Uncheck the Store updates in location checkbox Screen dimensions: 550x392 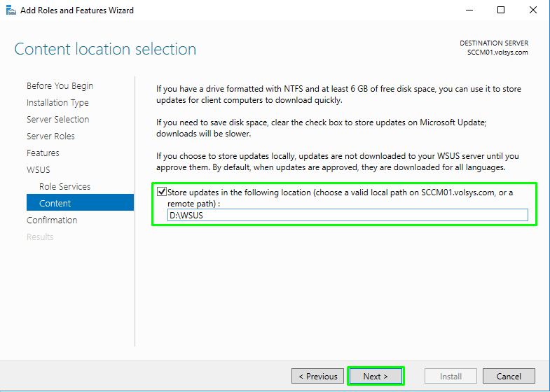point(163,192)
